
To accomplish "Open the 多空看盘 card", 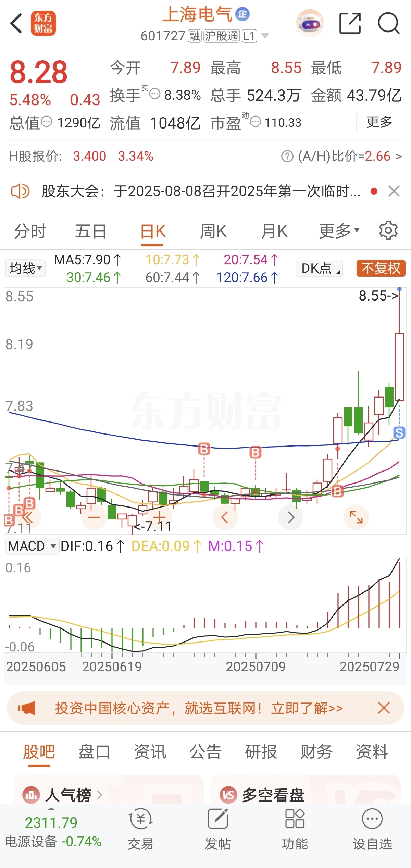I will (x=306, y=790).
